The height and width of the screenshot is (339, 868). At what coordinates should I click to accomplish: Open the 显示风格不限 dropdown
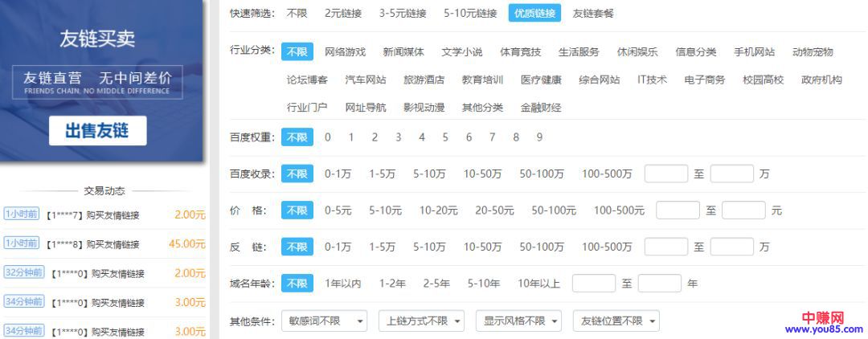pos(521,321)
